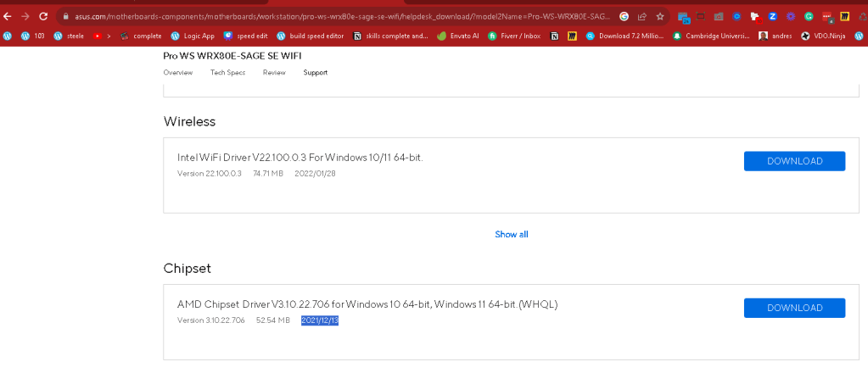Click the browser forward arrow
Viewport: 868px width, 373px height.
[25, 17]
